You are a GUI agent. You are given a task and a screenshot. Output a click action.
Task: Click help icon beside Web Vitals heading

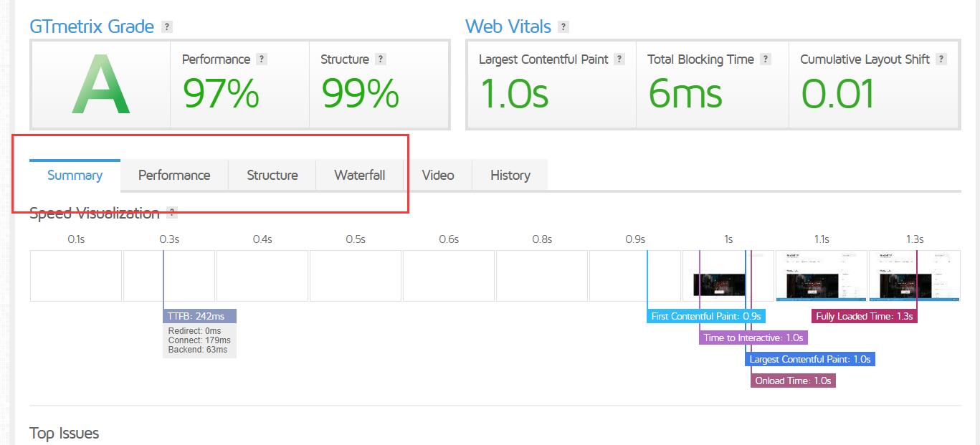click(563, 27)
